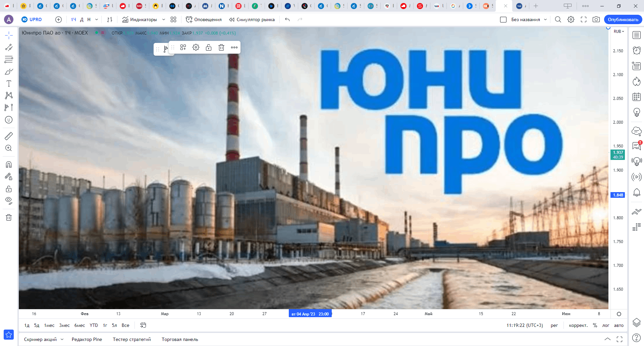Image resolution: width=644 pixels, height=346 pixels.
Task: Take a chart snapshot with camera icon
Action: pos(596,19)
